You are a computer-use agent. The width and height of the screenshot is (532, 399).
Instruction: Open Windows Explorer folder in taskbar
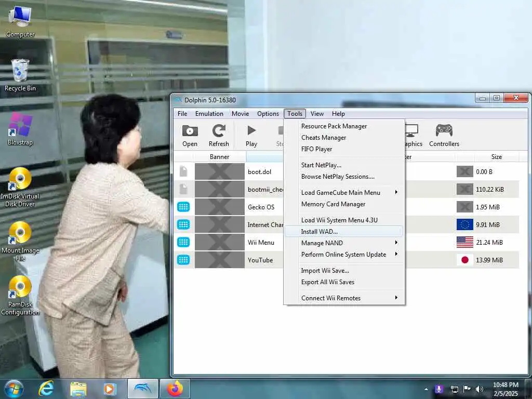tap(78, 389)
